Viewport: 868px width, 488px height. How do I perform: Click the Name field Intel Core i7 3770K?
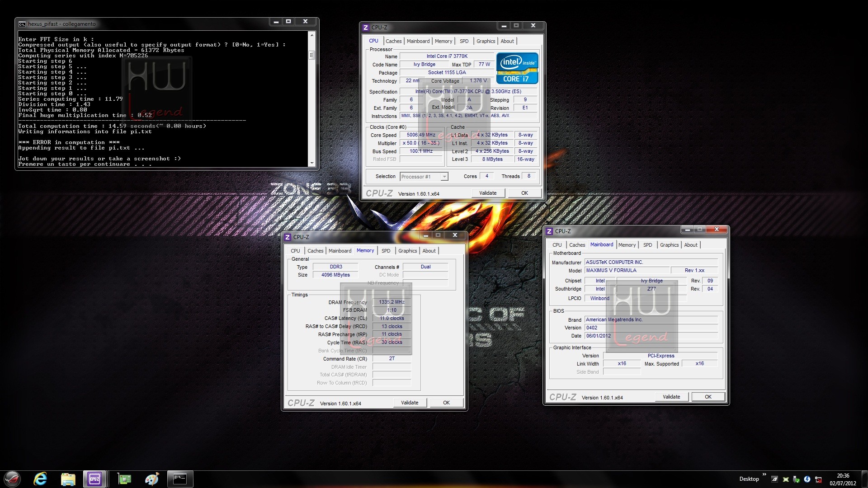point(447,56)
